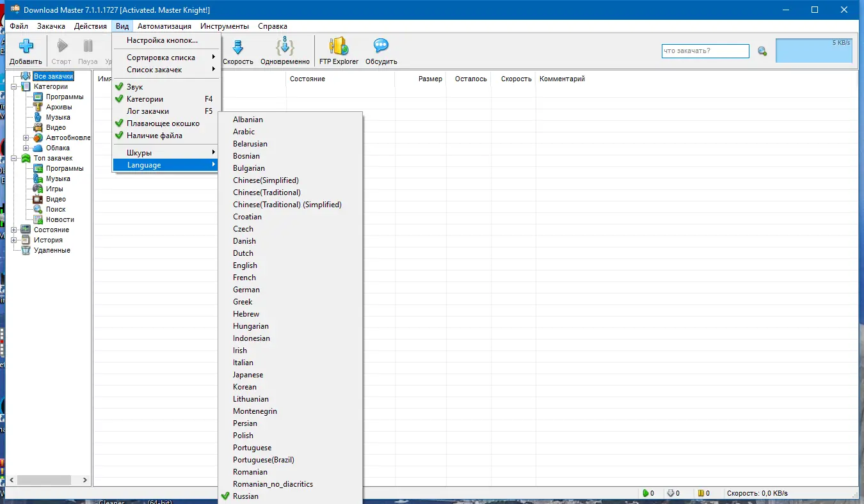
Task: Click the blue speed graph showing 5 KB/s
Action: [814, 51]
